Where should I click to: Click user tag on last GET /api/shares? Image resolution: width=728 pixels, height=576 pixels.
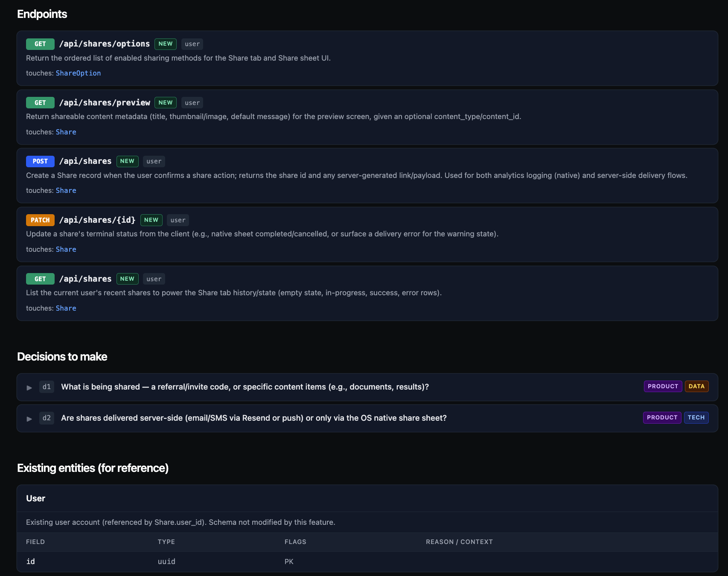click(154, 279)
